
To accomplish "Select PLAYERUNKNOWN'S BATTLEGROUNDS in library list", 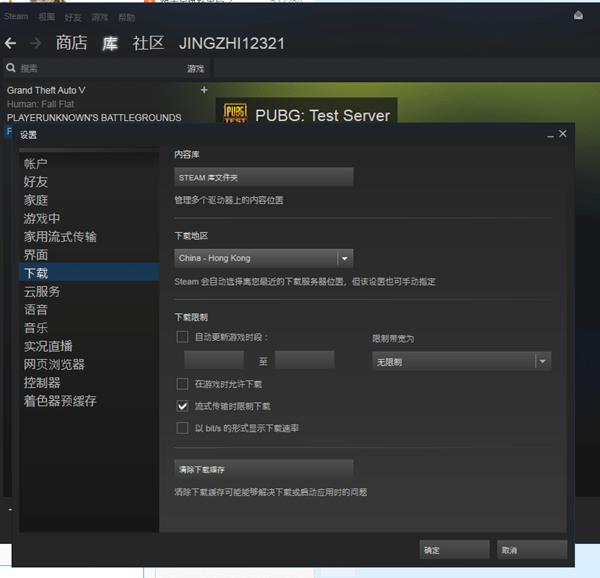I will click(x=94, y=117).
